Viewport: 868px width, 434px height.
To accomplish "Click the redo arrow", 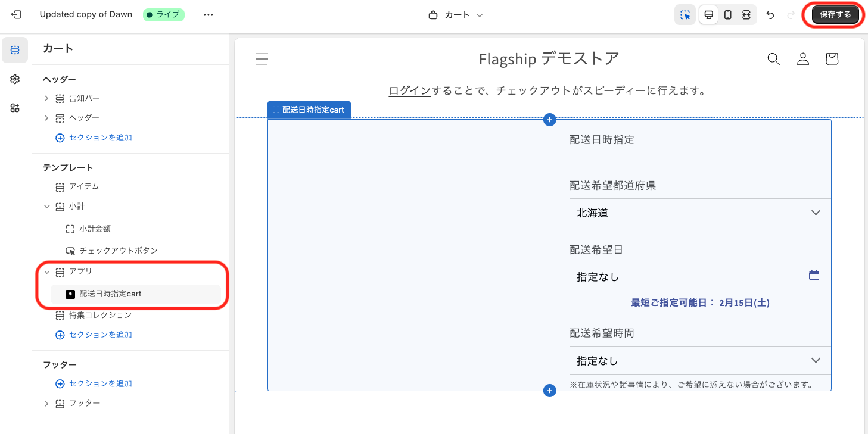I will click(791, 15).
